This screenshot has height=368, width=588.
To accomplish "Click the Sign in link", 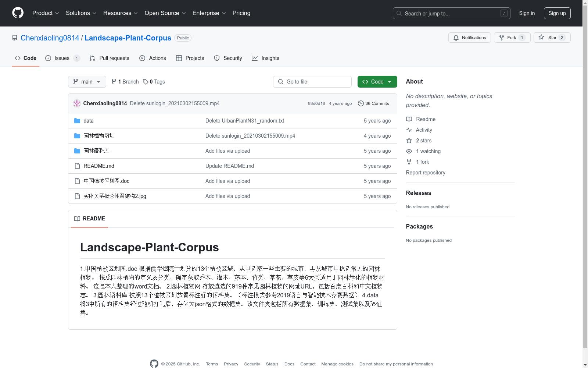I will [527, 13].
